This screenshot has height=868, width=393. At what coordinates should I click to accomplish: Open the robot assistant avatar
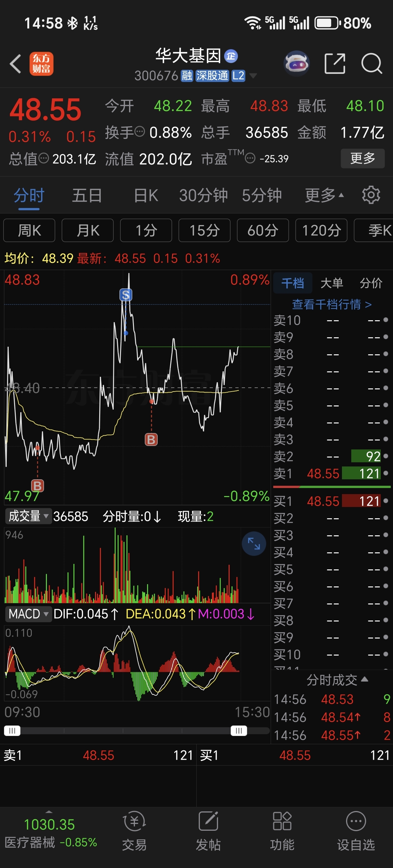pyautogui.click(x=297, y=63)
